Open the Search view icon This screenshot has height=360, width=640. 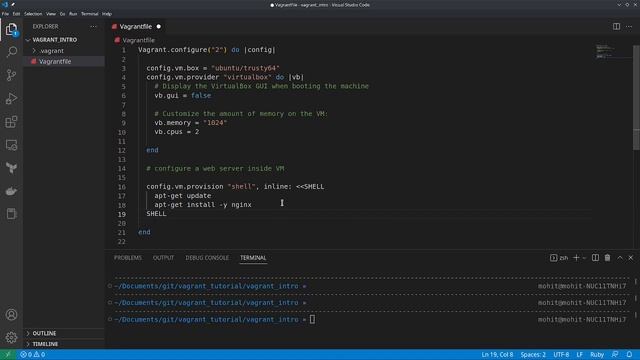11,52
